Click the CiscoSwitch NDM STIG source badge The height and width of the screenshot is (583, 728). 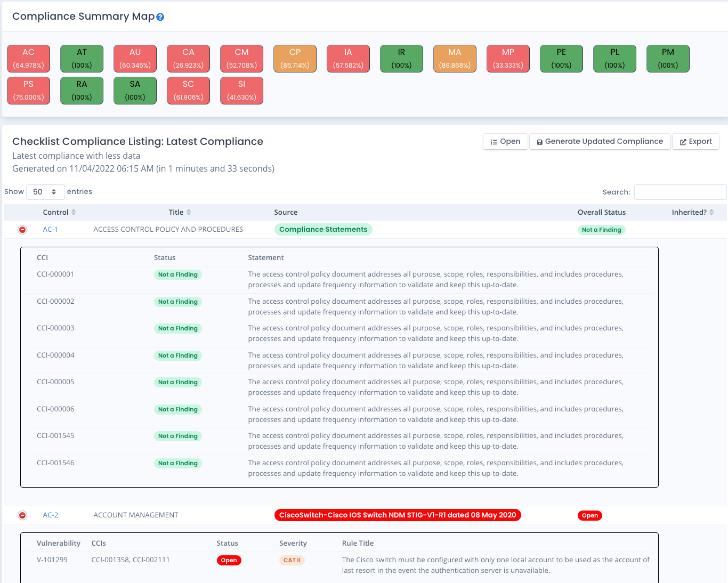tap(398, 515)
